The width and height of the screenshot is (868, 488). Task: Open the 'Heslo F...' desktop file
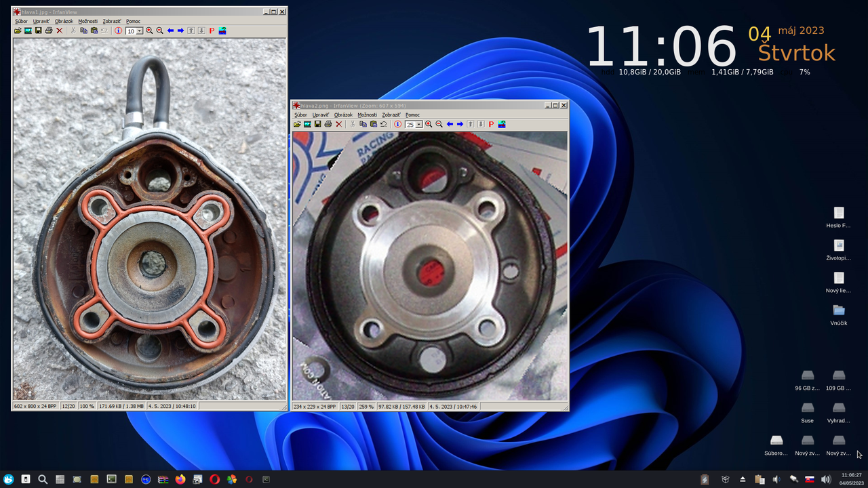[x=839, y=218]
